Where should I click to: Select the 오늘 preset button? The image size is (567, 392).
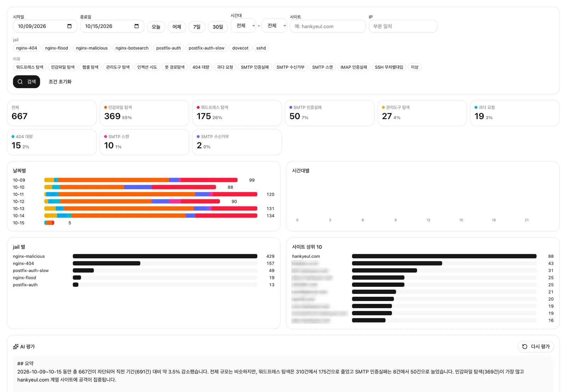click(x=156, y=27)
